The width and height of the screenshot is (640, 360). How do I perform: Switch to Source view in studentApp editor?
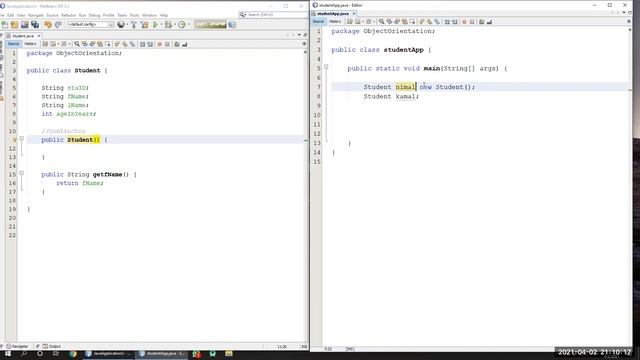(318, 22)
